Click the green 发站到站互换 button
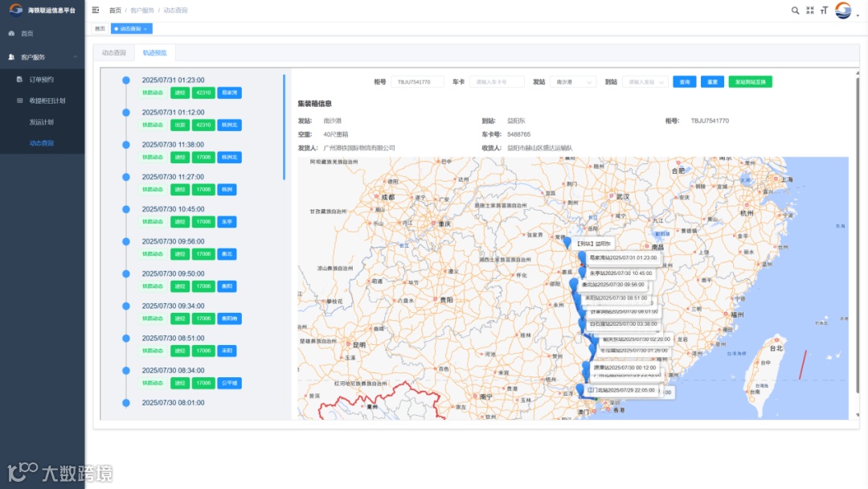The height and width of the screenshot is (489, 868). point(751,82)
